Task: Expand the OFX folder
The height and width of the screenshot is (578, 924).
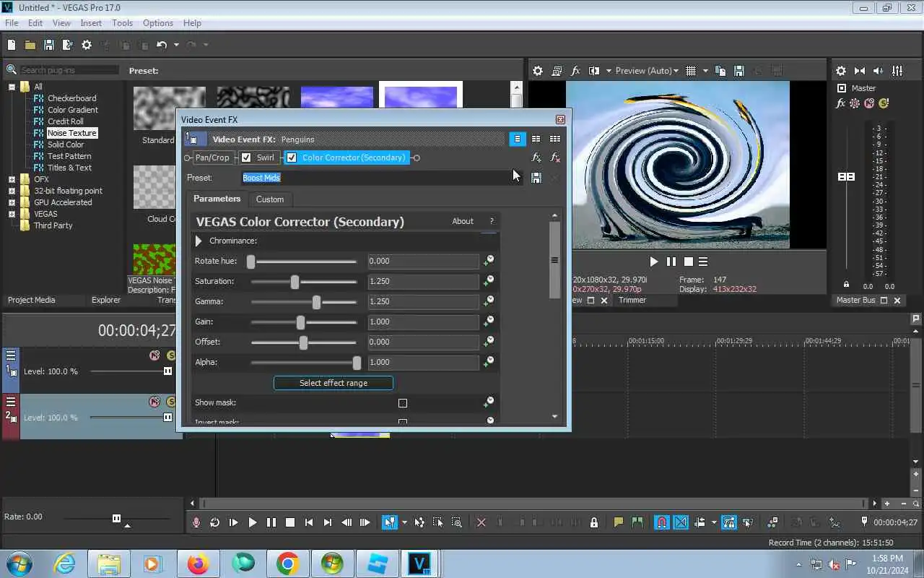Action: pos(12,179)
